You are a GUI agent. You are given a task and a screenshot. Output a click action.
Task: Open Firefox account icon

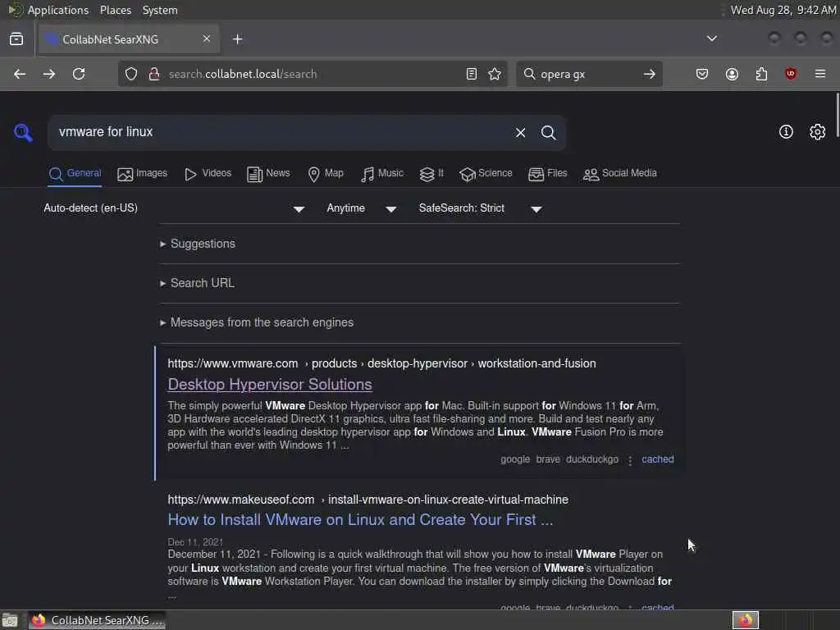732,74
